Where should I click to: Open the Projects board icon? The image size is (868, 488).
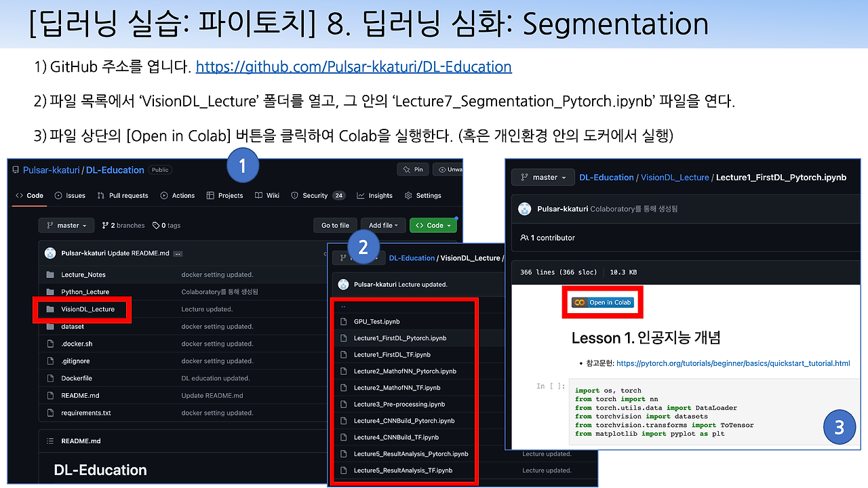(x=209, y=195)
